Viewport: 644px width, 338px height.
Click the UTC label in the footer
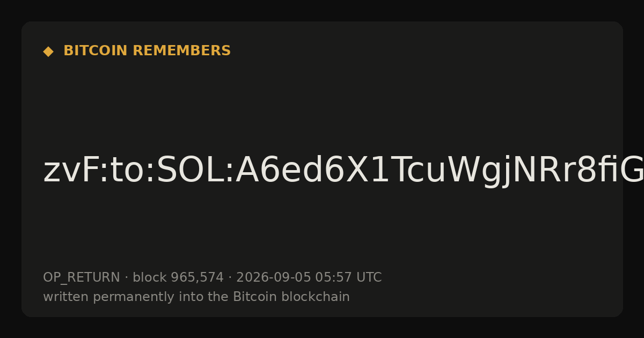point(369,278)
